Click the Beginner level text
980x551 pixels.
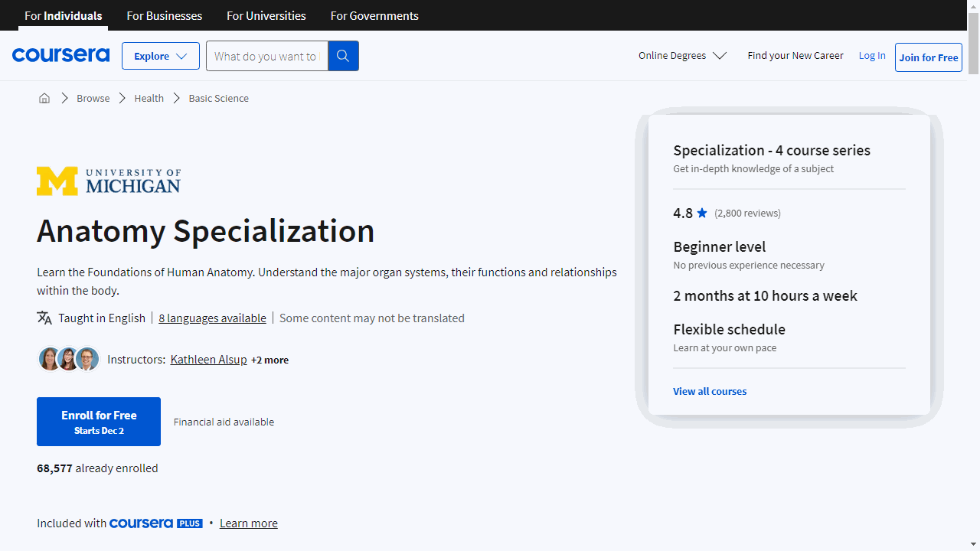pos(720,246)
